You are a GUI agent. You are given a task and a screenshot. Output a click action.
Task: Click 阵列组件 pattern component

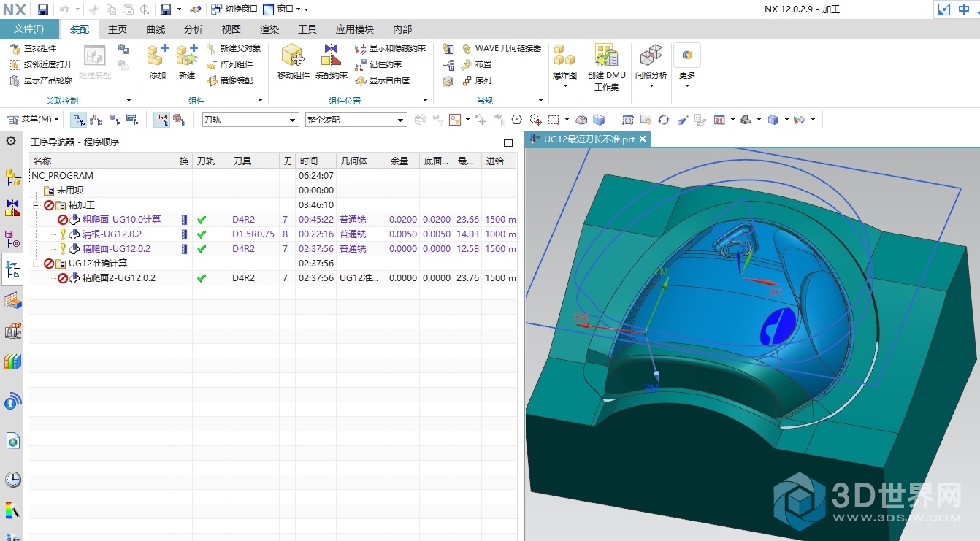pos(229,64)
